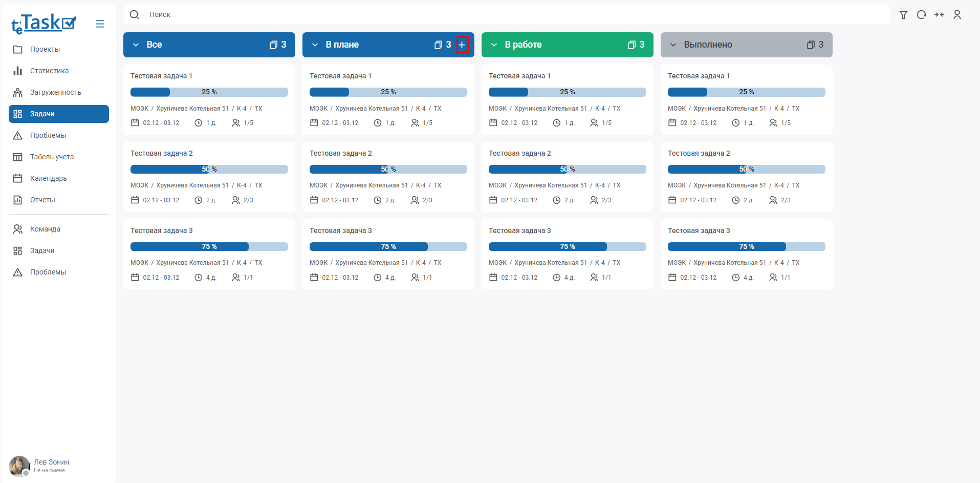Collapse the Все column chevron

point(136,45)
